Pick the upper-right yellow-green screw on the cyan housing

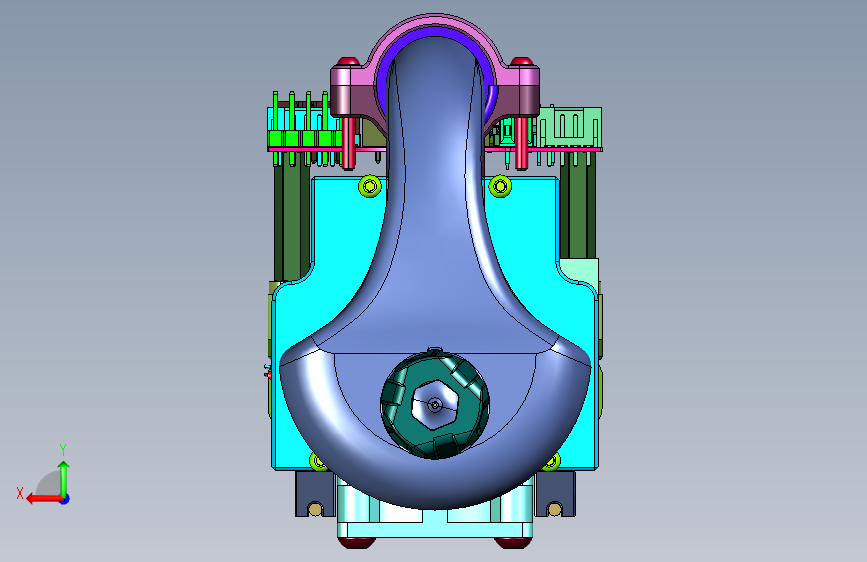(x=500, y=186)
